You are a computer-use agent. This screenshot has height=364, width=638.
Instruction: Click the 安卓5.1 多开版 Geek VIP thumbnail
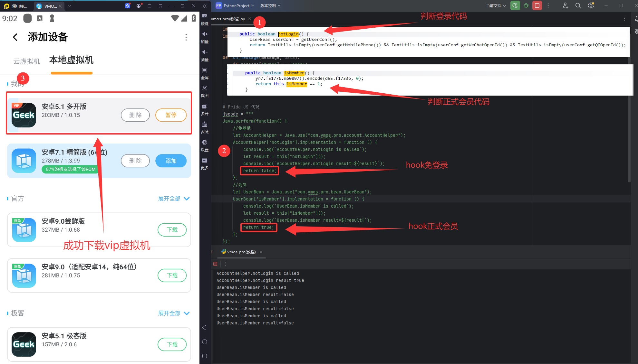click(24, 115)
